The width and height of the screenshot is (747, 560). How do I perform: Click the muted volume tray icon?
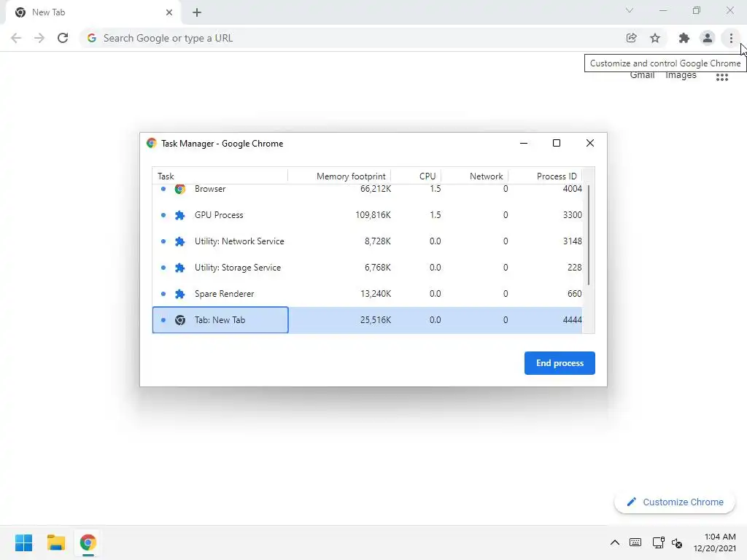677,542
